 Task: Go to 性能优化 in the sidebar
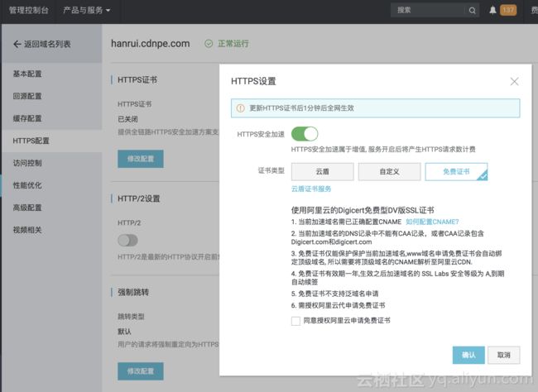click(x=27, y=185)
